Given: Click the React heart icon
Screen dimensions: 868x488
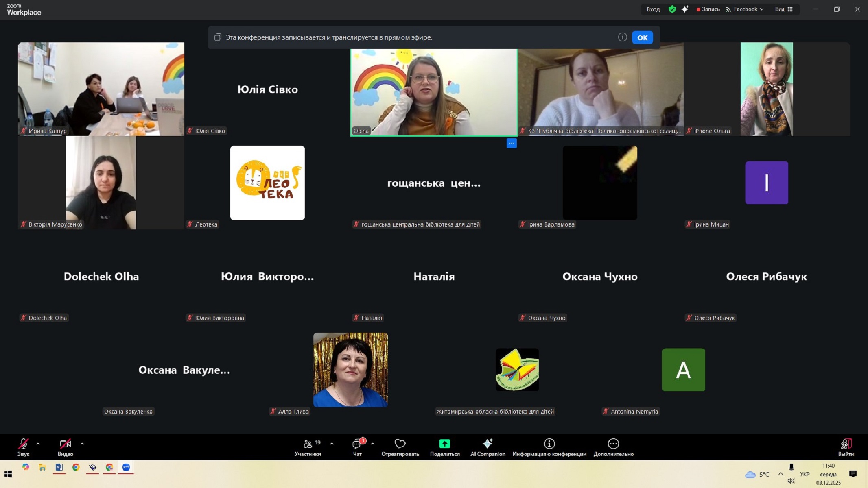Looking at the screenshot, I should (400, 444).
